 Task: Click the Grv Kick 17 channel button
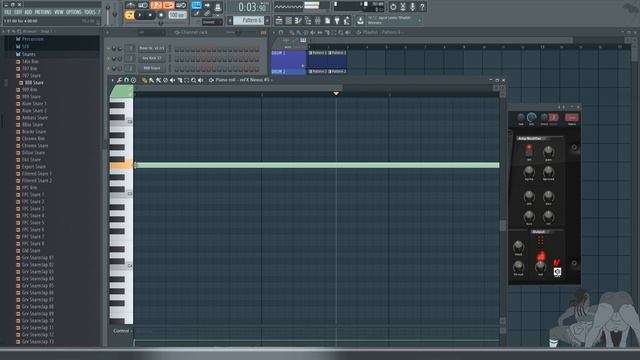pos(151,58)
